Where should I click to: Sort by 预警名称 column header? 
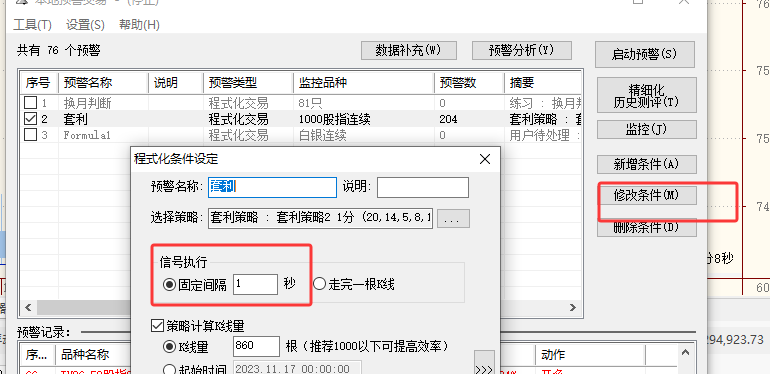pos(103,83)
